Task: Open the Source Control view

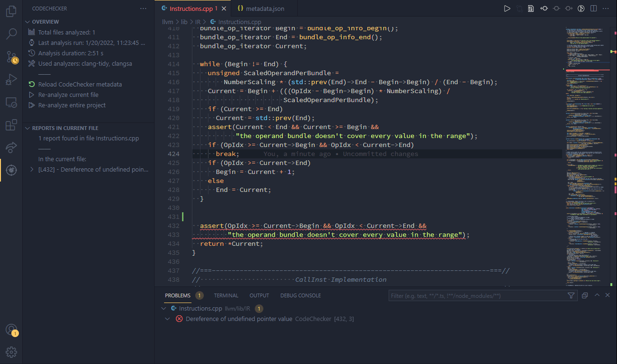Action: tap(10, 57)
